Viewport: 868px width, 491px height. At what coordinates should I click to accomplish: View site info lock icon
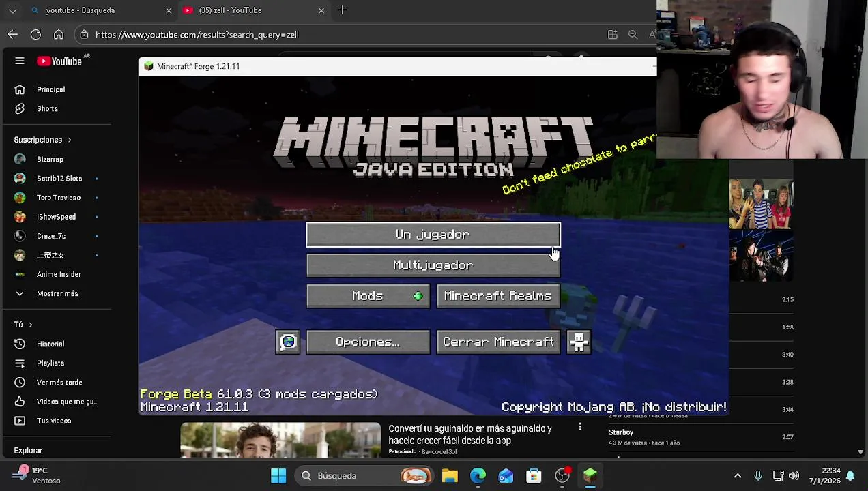[83, 34]
